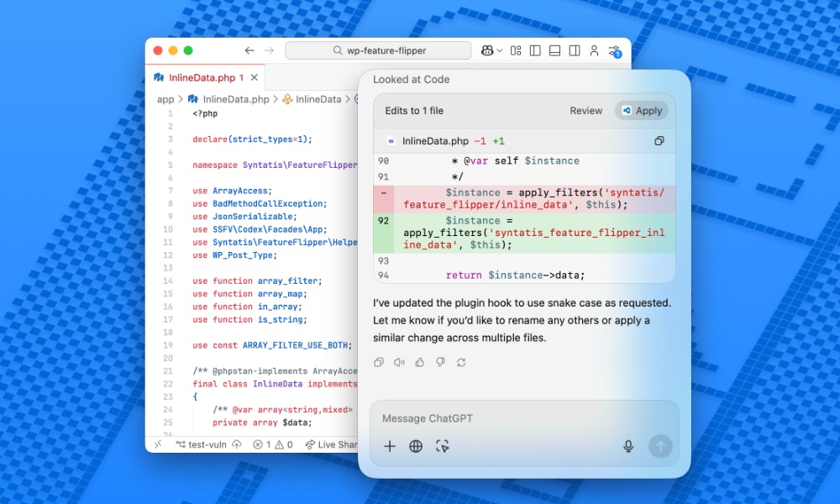
Task: Click the removed line in the diff
Action: (524, 199)
